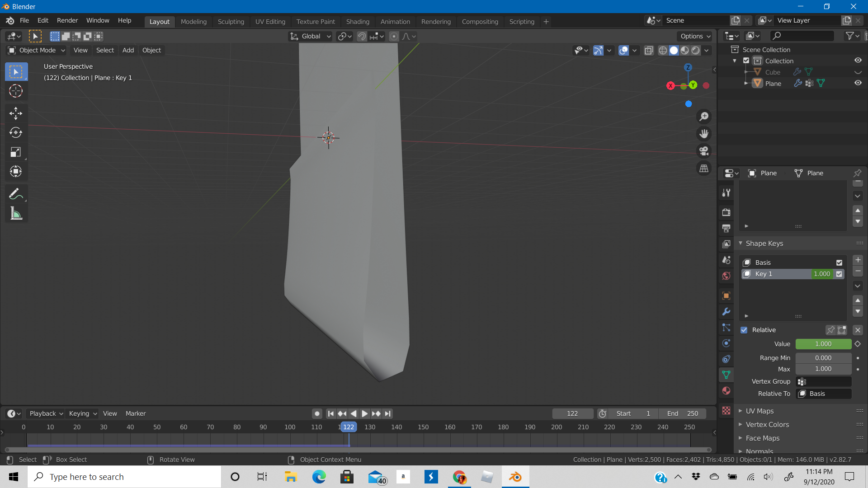The width and height of the screenshot is (868, 488).
Task: Disable the Relative shape keys checkbox
Action: [744, 330]
